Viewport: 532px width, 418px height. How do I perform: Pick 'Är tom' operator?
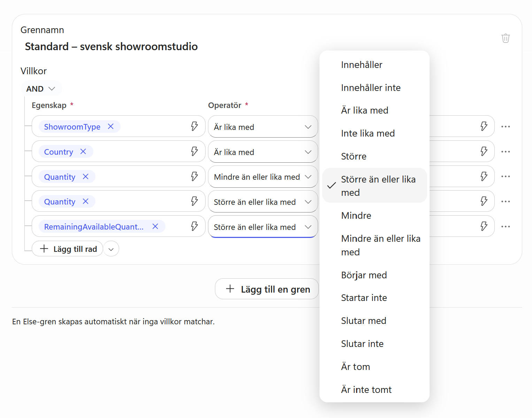[375, 367]
